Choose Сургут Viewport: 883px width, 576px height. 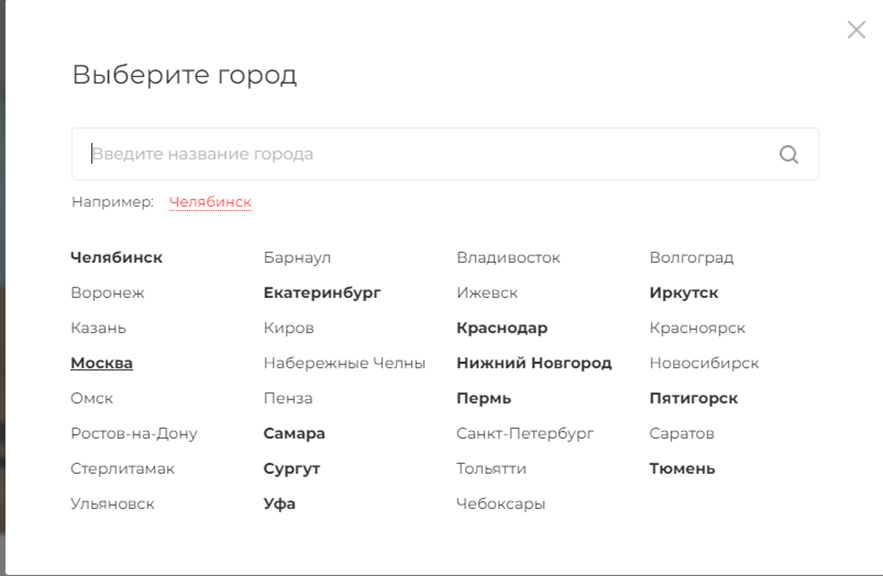coord(292,469)
